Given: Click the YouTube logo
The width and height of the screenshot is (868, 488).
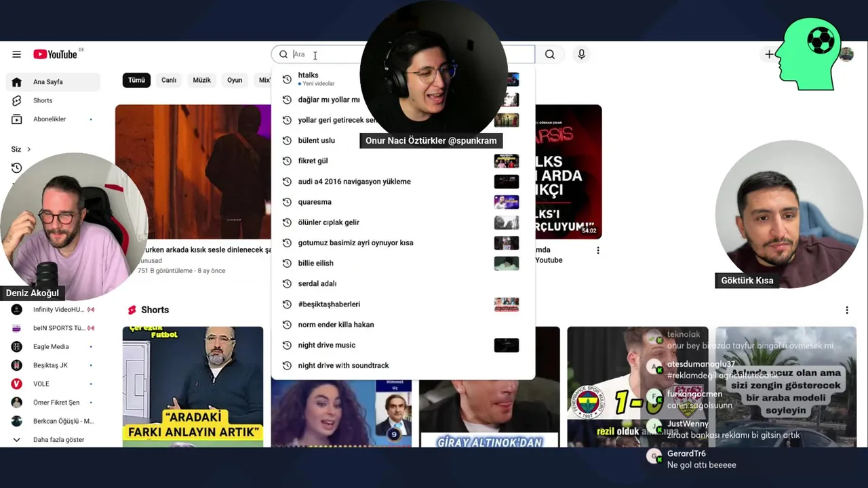Looking at the screenshot, I should click(56, 54).
